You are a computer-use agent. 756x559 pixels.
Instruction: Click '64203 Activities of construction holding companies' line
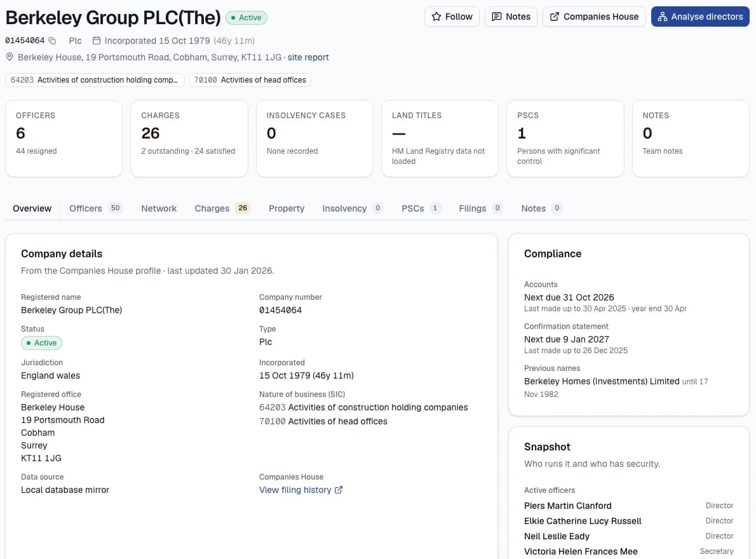pyautogui.click(x=363, y=408)
